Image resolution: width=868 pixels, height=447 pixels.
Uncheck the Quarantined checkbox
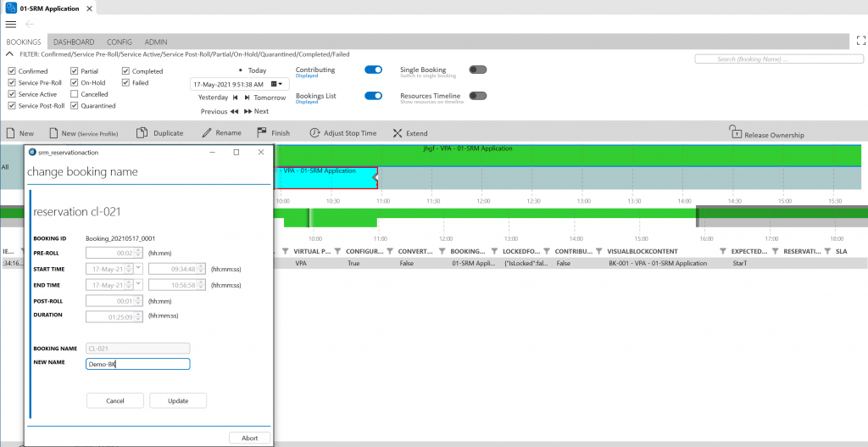point(75,106)
